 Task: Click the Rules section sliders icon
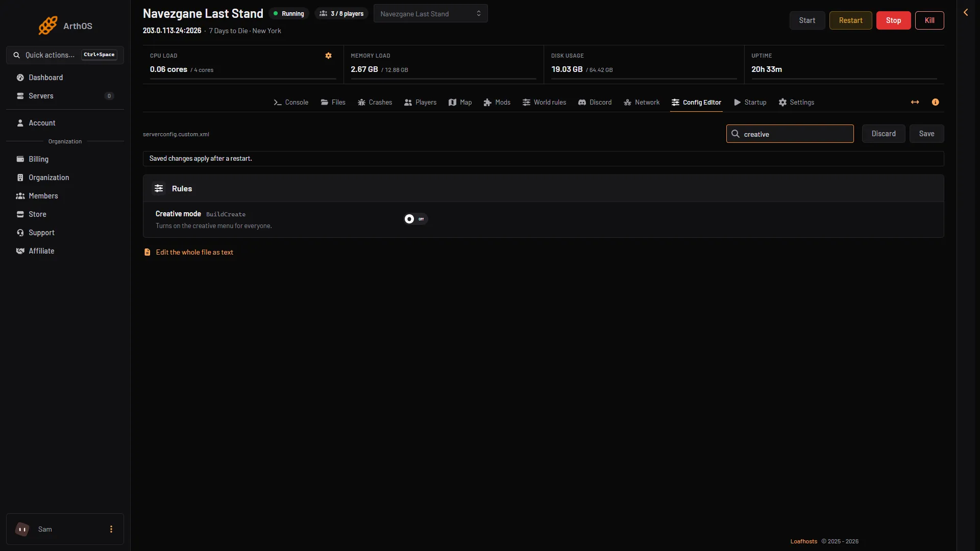pos(159,188)
